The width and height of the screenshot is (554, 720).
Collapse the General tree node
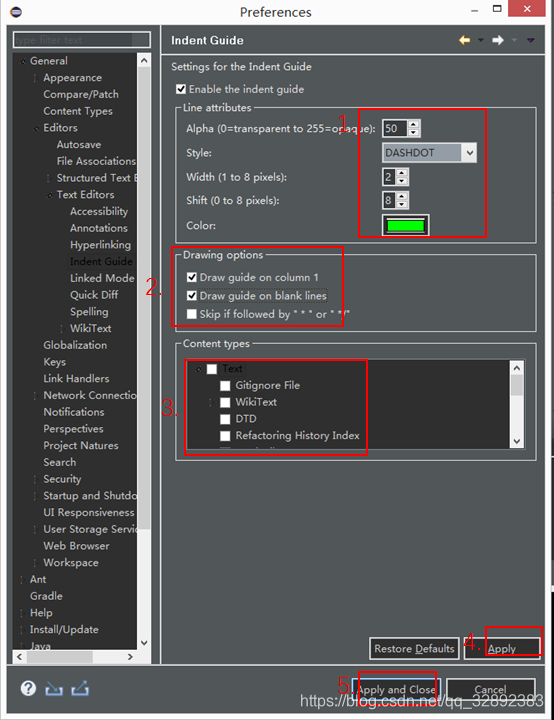coord(23,61)
